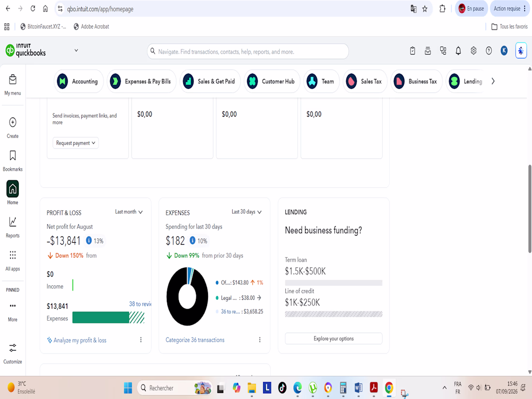Click the info icon beside 10%
This screenshot has width=532, height=399.
point(192,240)
